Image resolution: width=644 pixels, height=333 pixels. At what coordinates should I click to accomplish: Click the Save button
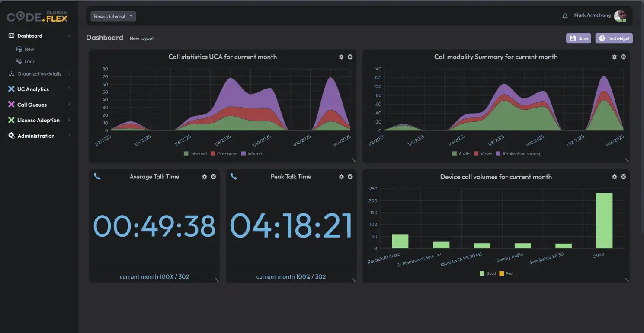click(579, 38)
